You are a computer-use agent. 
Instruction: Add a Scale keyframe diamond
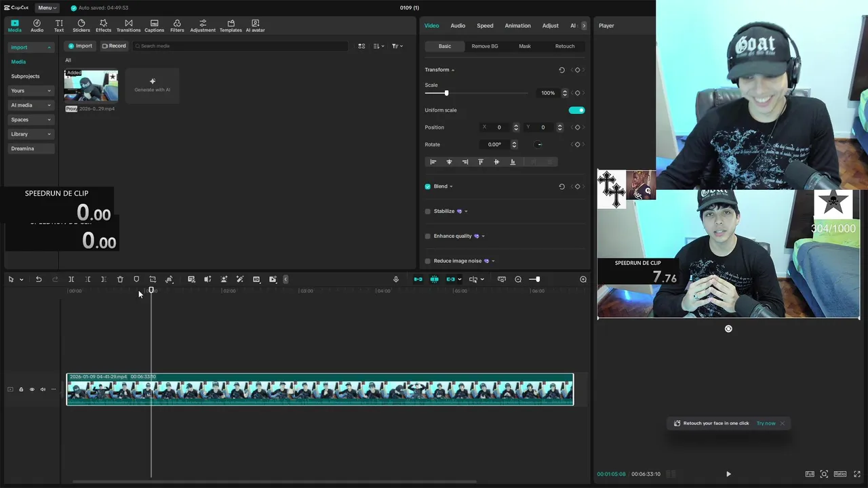[x=577, y=93]
